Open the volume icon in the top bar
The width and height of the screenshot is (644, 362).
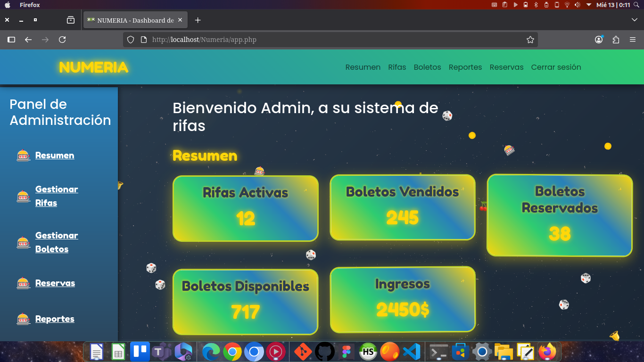[578, 5]
